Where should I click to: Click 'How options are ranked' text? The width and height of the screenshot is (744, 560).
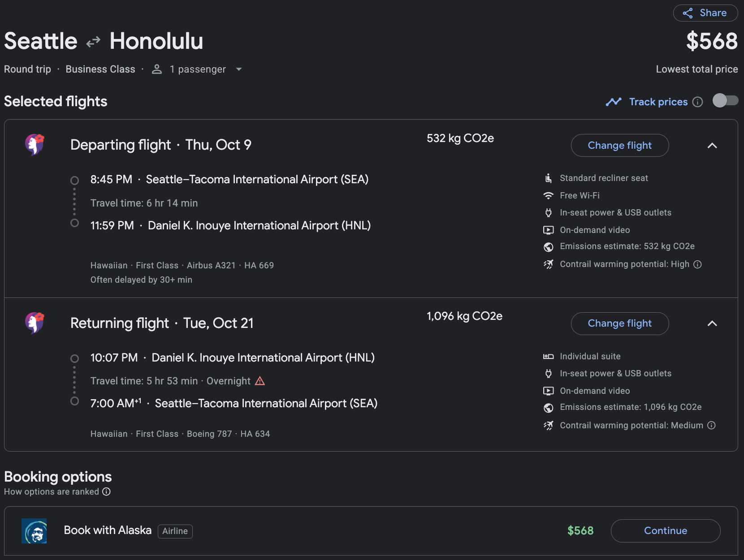52,491
